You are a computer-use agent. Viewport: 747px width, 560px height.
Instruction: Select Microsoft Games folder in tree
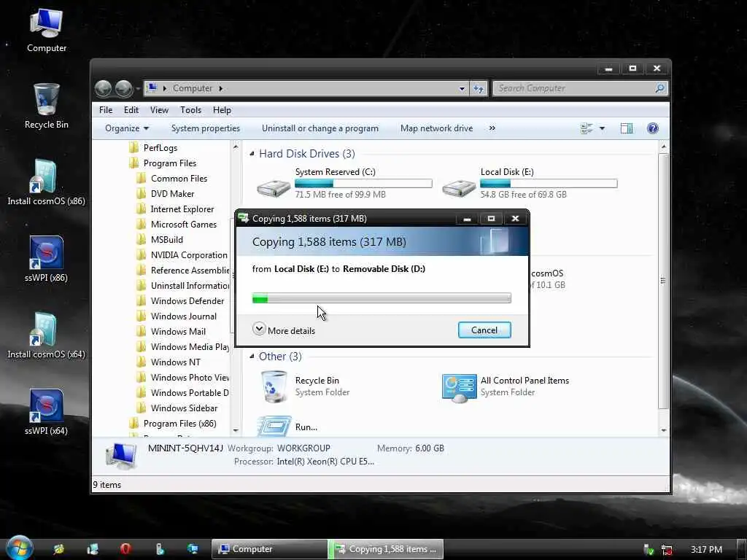pyautogui.click(x=183, y=224)
